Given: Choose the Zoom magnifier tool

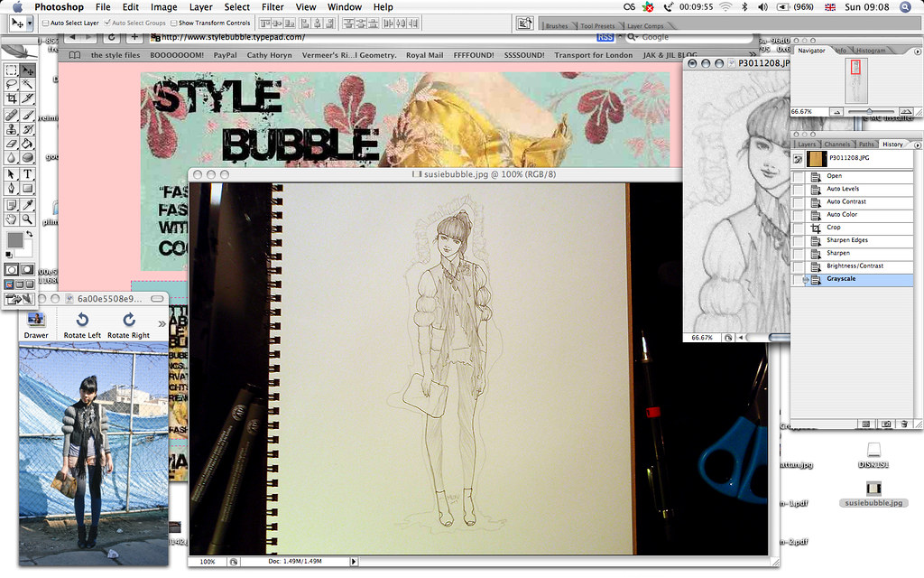Looking at the screenshot, I should pyautogui.click(x=28, y=219).
